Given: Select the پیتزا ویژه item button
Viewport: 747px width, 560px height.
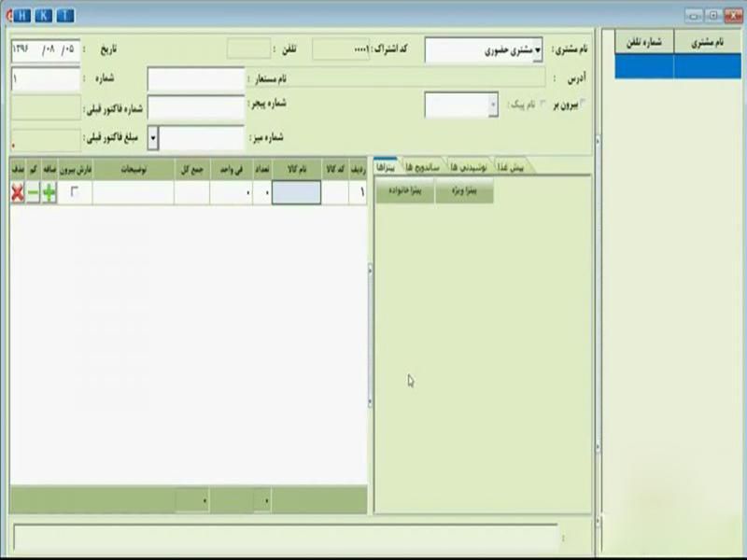Looking at the screenshot, I should [464, 191].
